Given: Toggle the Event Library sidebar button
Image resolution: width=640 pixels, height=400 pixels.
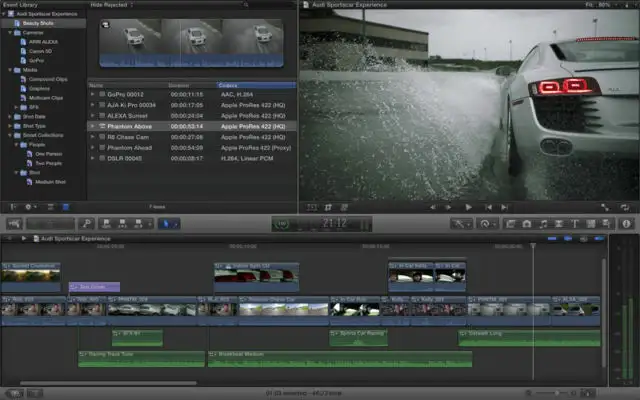Looking at the screenshot, I should pos(14,207).
